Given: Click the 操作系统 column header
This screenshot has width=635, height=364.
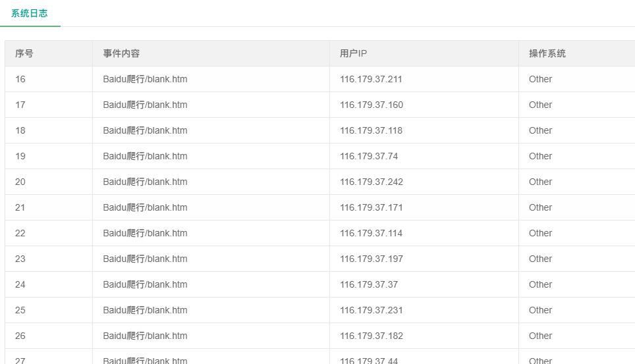Looking at the screenshot, I should click(547, 53).
